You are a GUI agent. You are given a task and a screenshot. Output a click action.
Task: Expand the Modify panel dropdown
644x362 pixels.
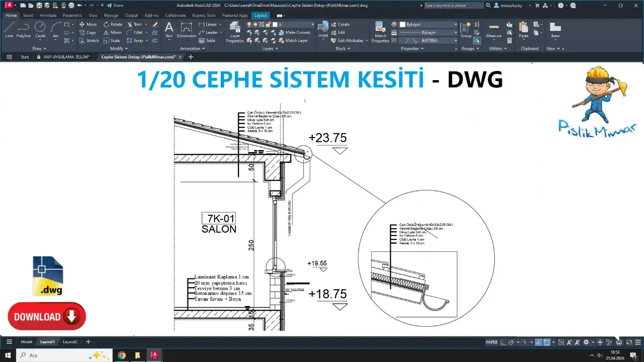[x=119, y=48]
